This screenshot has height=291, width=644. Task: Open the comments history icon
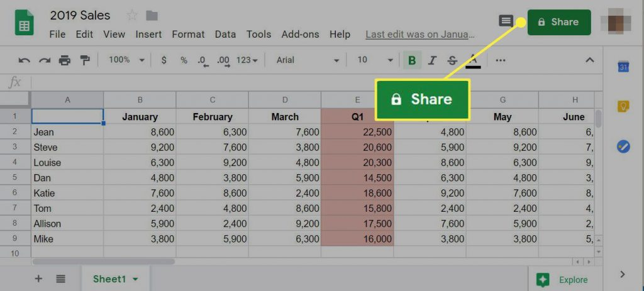pos(506,21)
